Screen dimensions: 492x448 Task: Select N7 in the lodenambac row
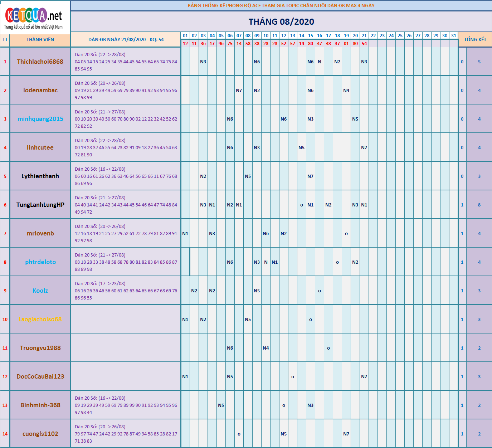[239, 90]
